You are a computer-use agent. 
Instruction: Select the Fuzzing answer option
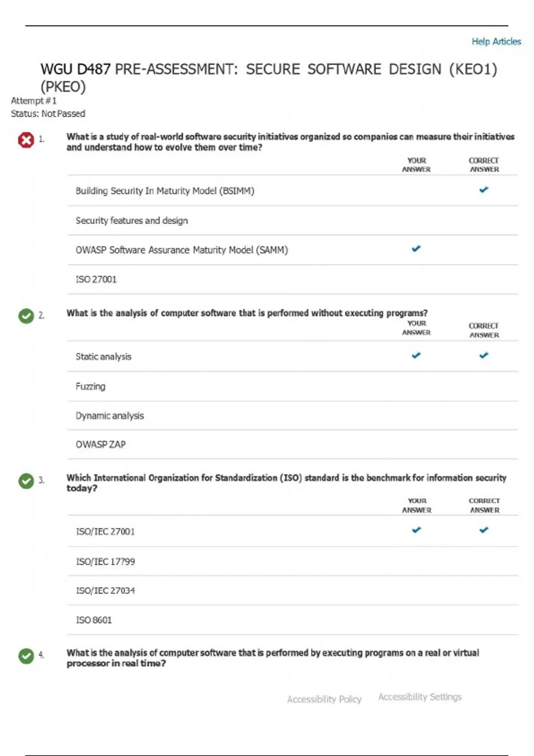(x=90, y=386)
